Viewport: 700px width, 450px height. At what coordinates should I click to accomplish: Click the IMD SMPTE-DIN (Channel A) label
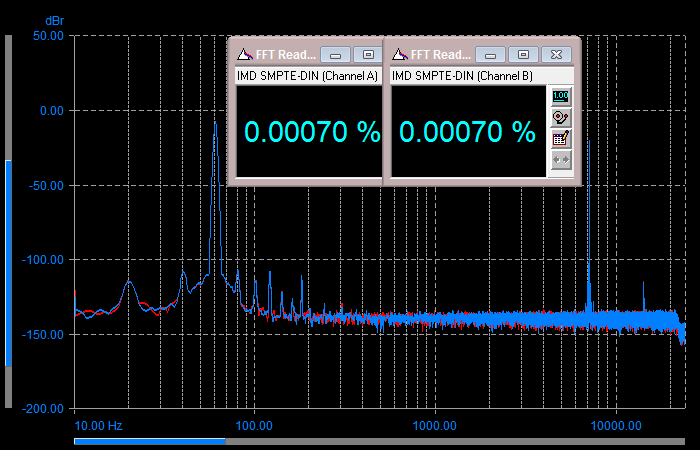point(307,76)
